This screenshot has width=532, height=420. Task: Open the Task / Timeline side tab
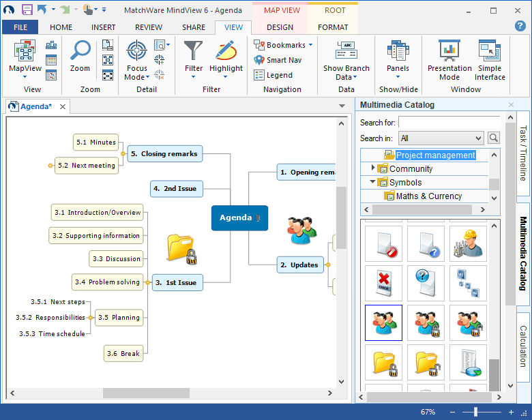(523, 153)
